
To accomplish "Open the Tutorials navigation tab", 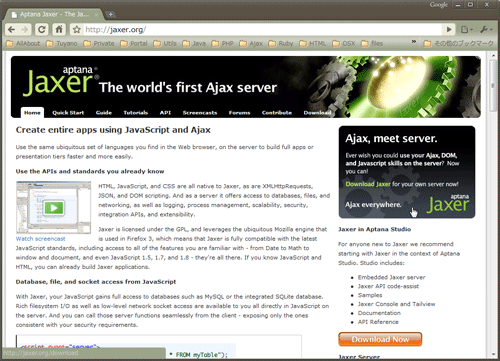I will (136, 113).
